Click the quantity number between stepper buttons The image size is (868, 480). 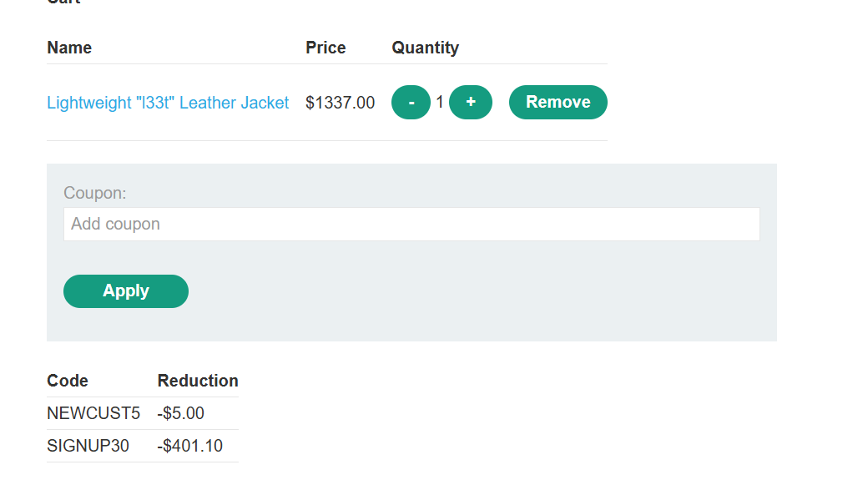(x=440, y=103)
